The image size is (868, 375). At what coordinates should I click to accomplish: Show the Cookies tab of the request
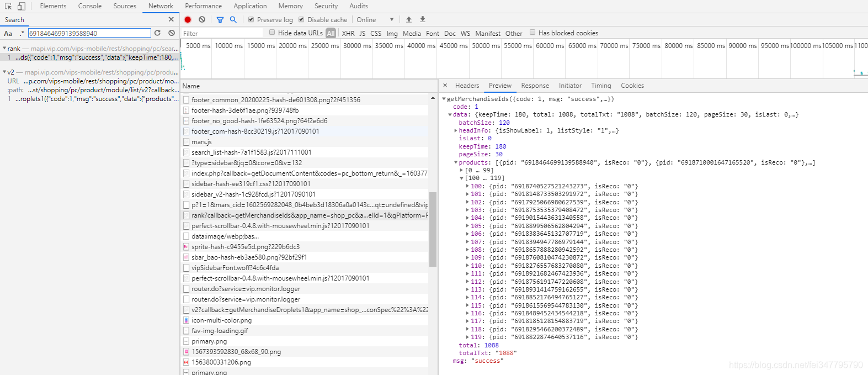pos(632,86)
